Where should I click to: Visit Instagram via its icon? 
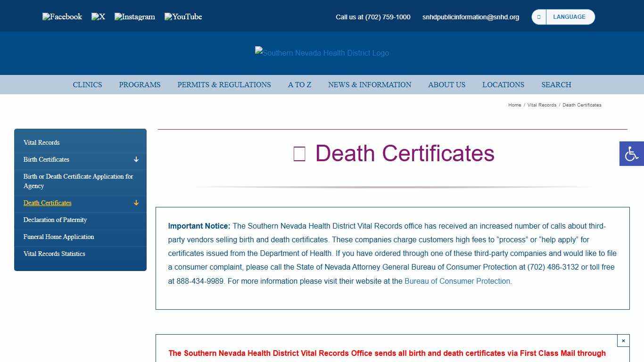[134, 16]
